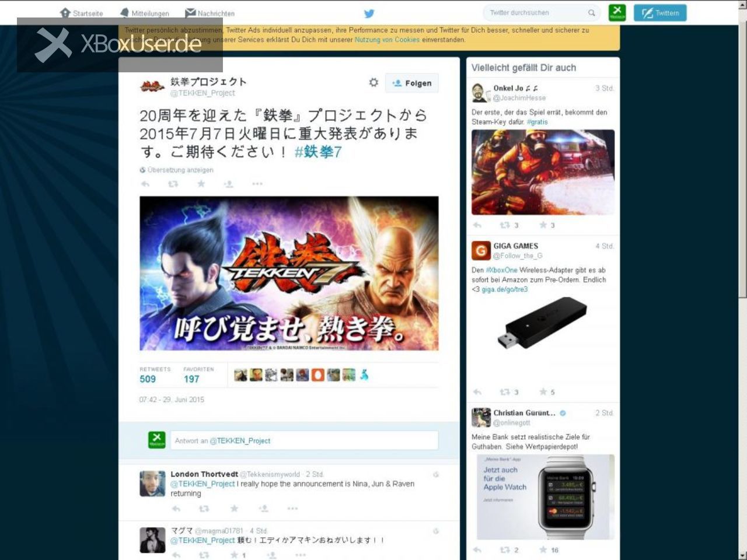This screenshot has width=747, height=560.
Task: Open Xbox wireless adapter image
Action: (543, 324)
